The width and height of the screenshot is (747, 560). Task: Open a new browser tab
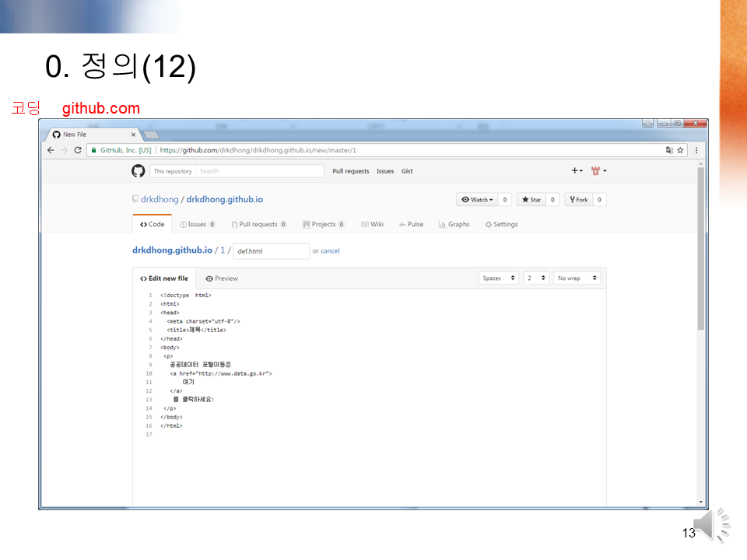click(151, 135)
